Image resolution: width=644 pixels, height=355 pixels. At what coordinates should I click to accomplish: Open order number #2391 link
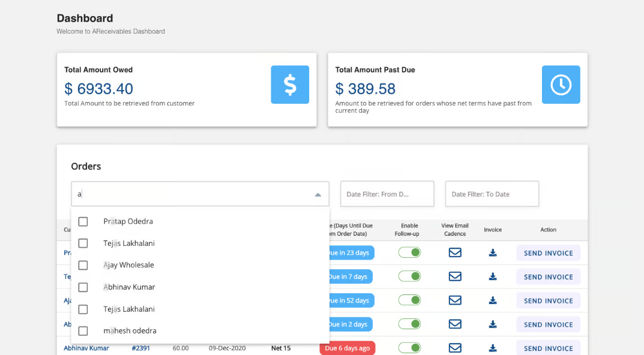click(x=140, y=348)
